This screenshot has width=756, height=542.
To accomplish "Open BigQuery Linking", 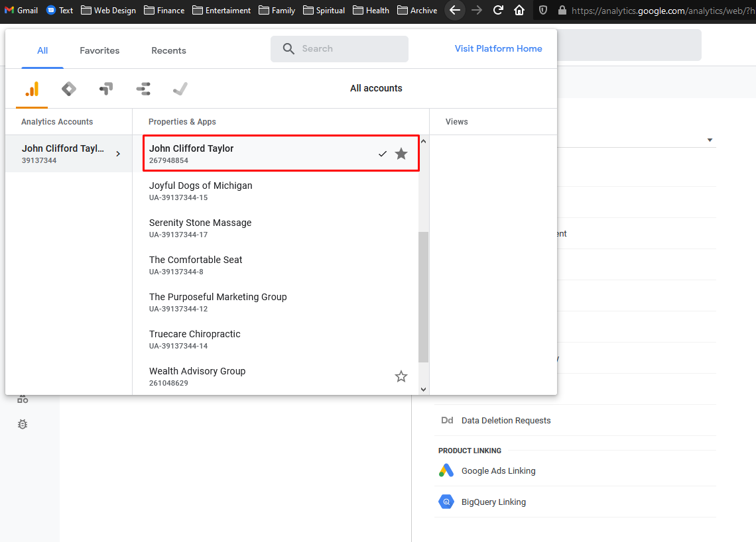I will [493, 502].
